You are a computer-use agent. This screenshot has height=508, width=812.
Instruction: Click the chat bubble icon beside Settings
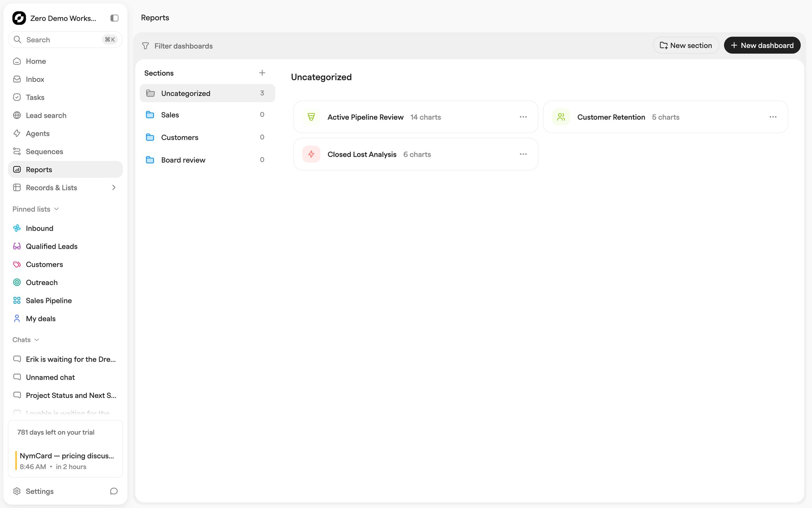click(x=113, y=491)
